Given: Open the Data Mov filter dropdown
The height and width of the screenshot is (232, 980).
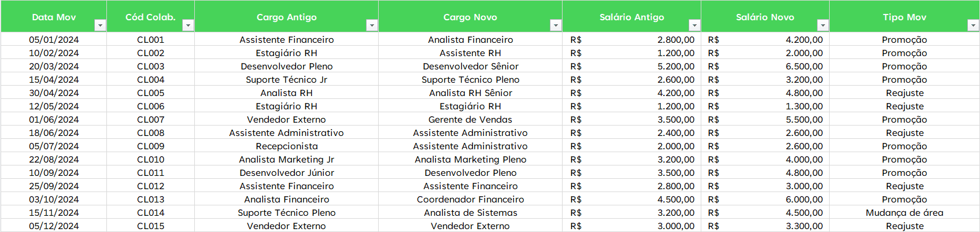Looking at the screenshot, I should click(x=100, y=25).
